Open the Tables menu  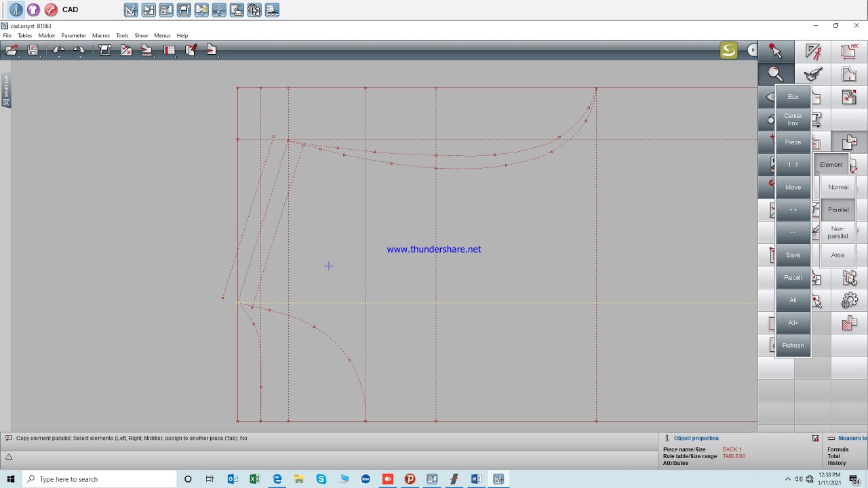tap(25, 35)
